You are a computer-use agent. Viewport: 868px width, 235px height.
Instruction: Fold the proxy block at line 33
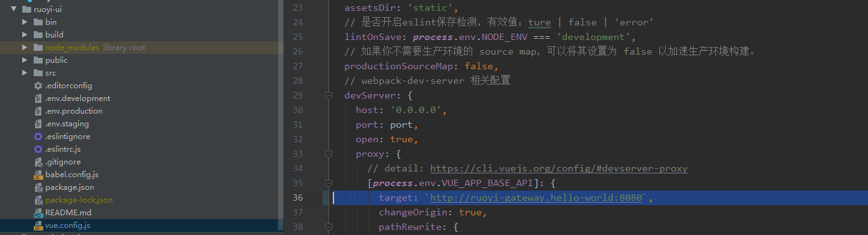[x=328, y=154]
